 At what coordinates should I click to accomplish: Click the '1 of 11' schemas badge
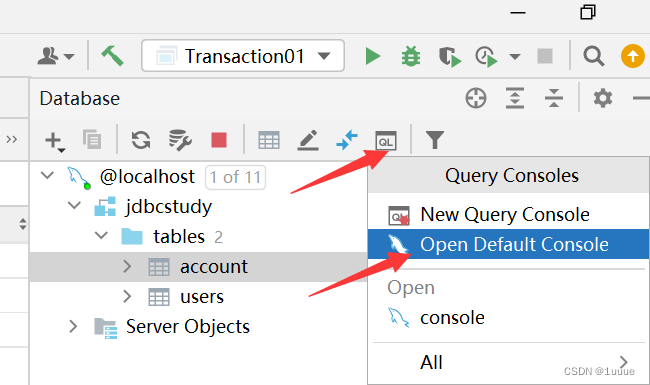coord(235,177)
